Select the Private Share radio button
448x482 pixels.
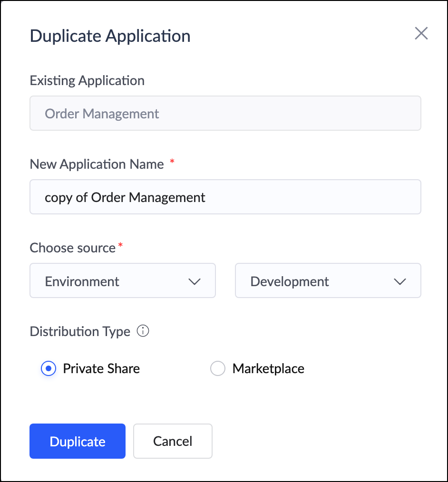tap(49, 368)
